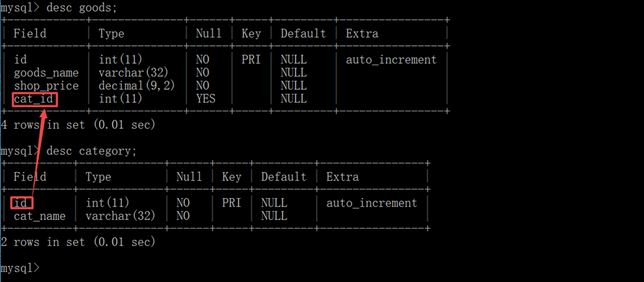Click auto_increment in the goods table
The width and height of the screenshot is (644, 282).
(x=391, y=59)
